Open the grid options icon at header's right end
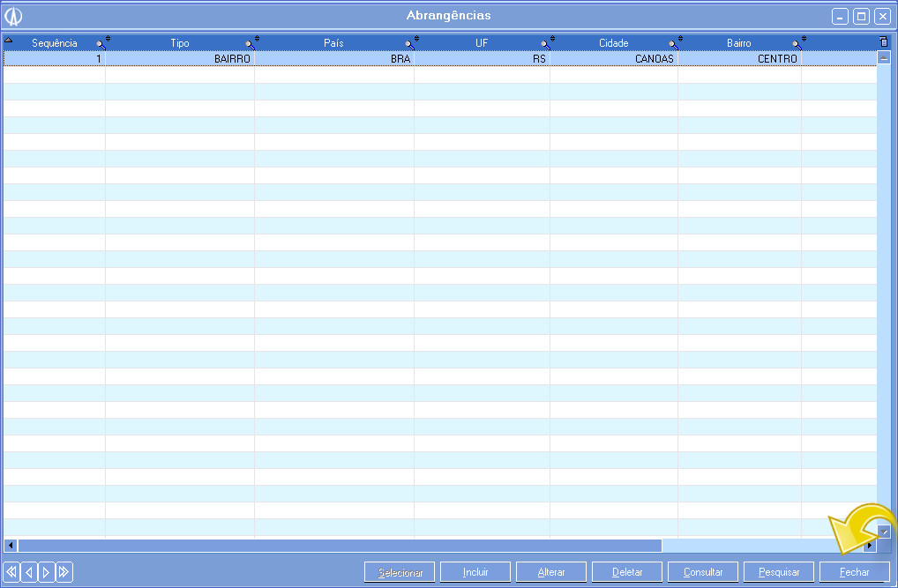 pos(884,41)
